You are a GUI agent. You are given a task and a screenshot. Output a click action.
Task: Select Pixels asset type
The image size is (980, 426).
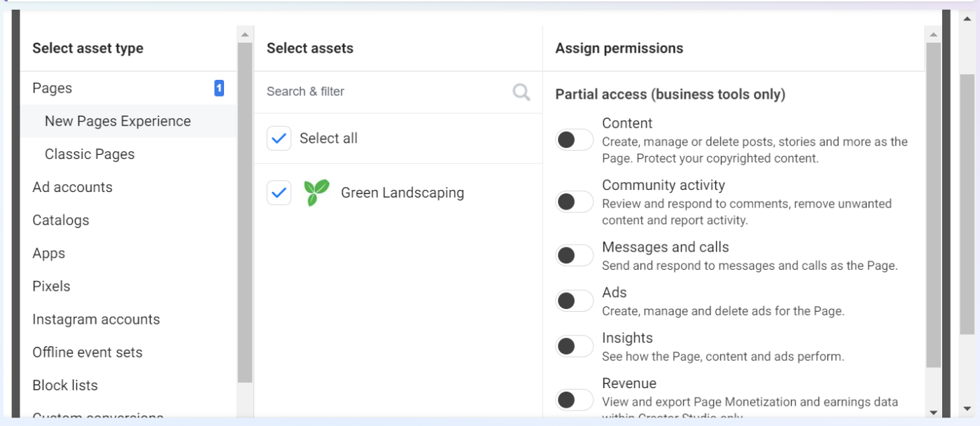51,287
